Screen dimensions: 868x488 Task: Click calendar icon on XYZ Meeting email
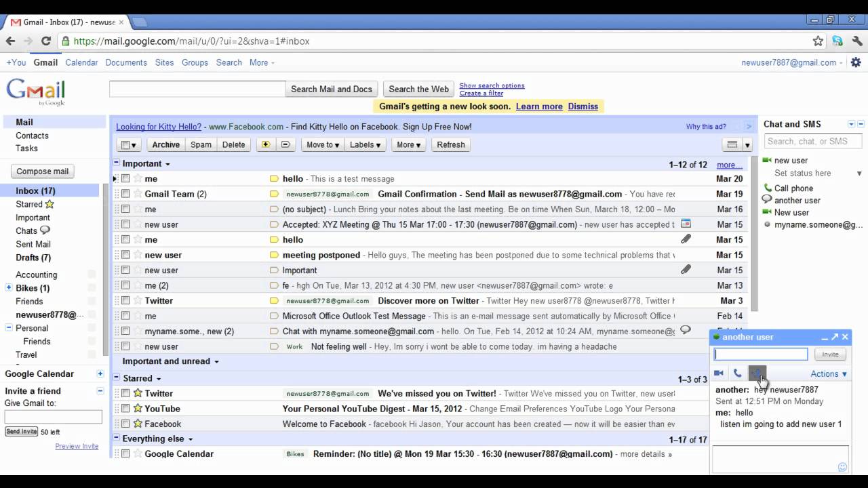(x=686, y=224)
